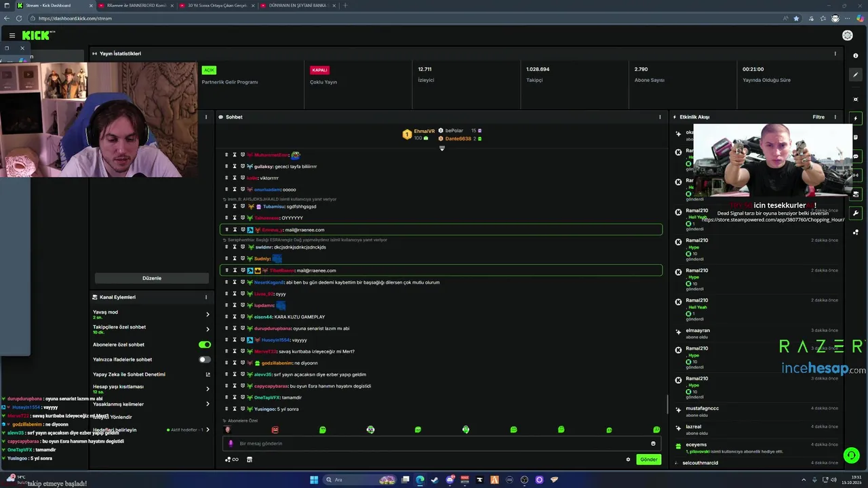Click the stream uptime 00:21:00
868x488 pixels.
coord(753,69)
